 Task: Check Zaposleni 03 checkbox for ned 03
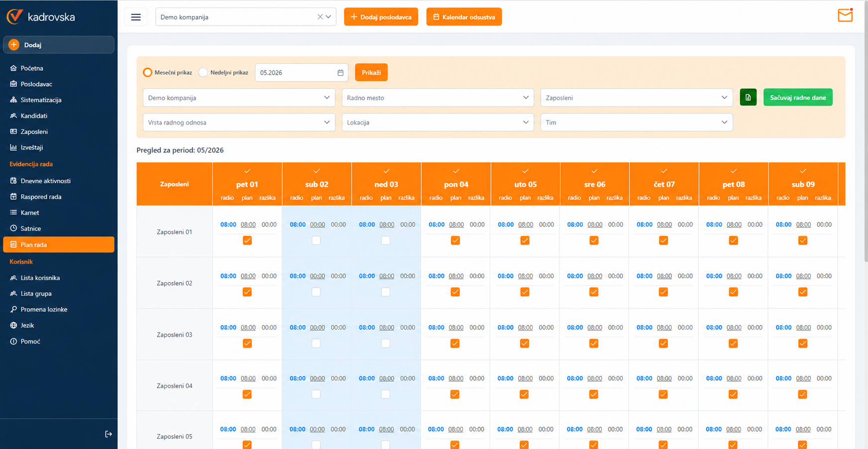[x=386, y=343]
